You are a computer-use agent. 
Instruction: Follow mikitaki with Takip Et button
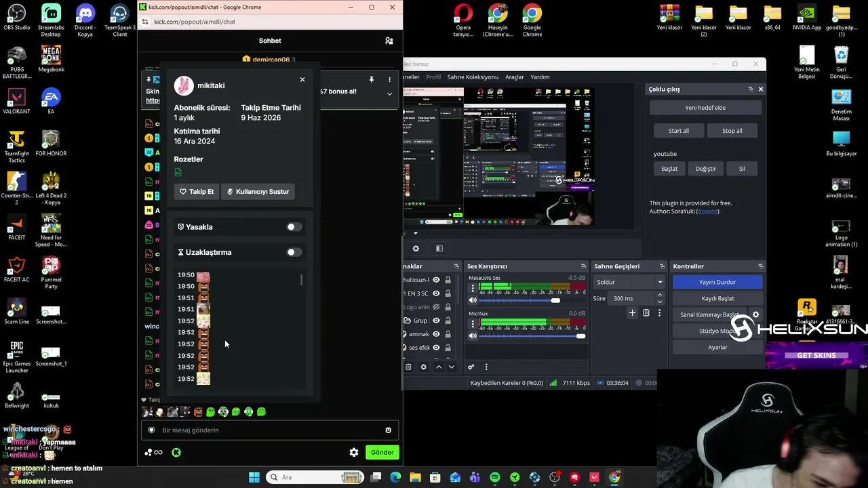197,192
